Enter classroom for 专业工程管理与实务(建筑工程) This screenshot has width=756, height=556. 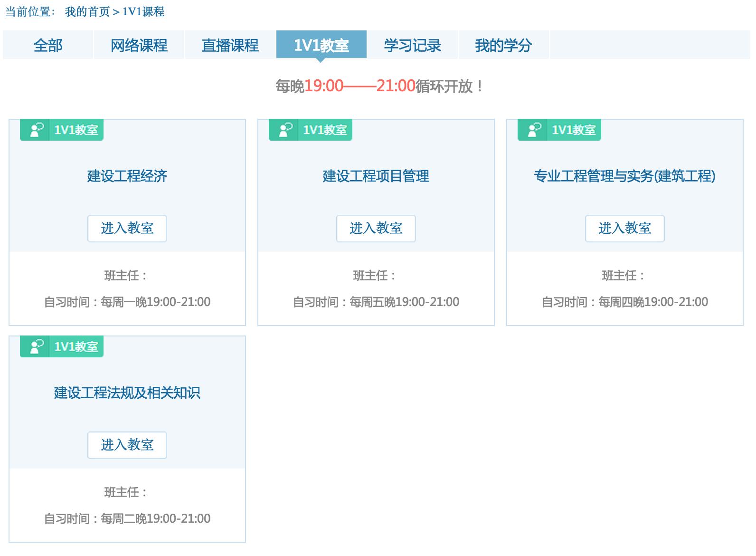coord(624,229)
